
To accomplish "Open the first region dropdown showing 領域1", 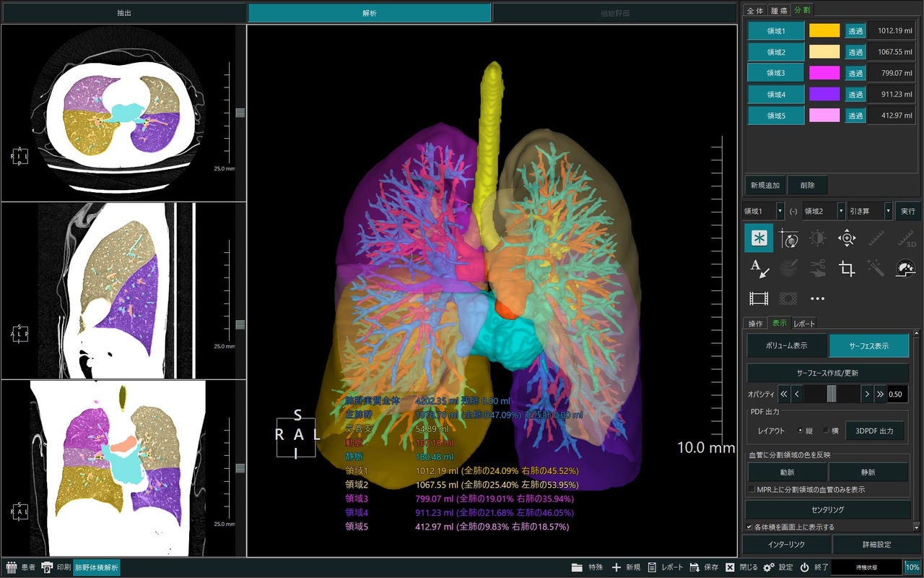I will tap(764, 211).
